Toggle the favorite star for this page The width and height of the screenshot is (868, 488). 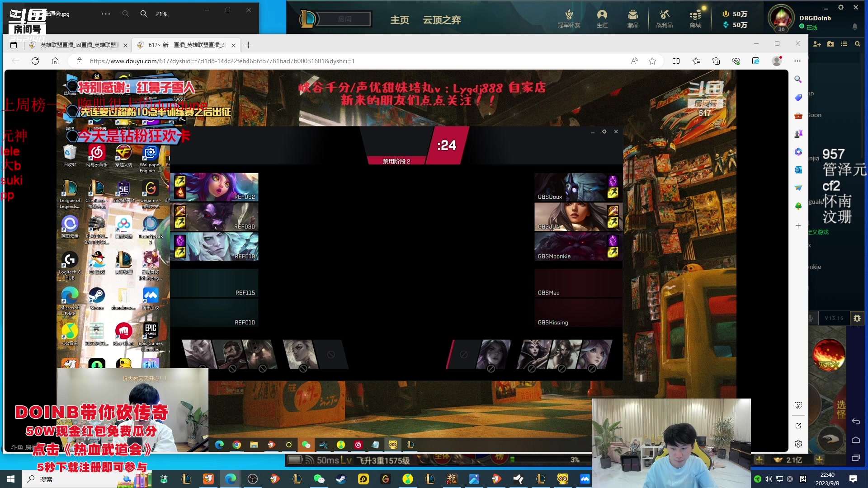pos(652,61)
